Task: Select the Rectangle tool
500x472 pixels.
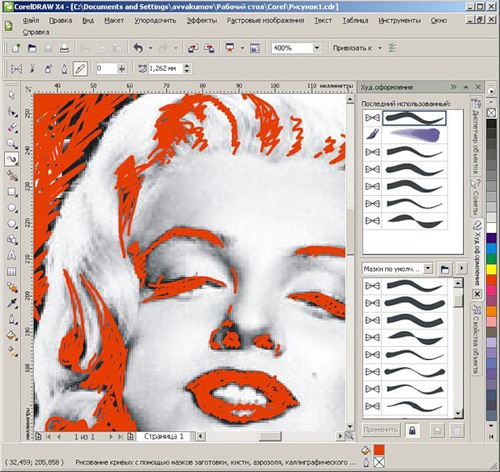Action: coord(12,191)
